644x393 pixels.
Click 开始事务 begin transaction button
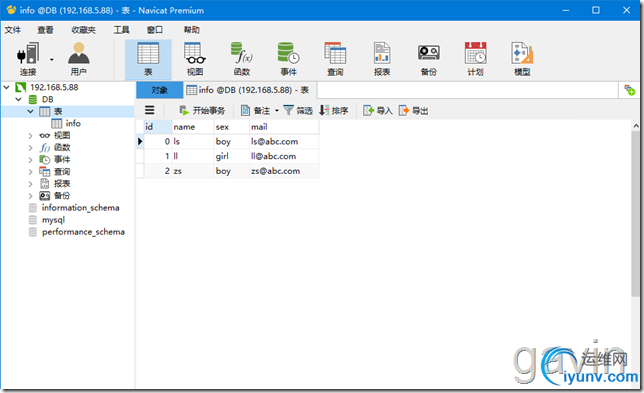click(x=202, y=110)
